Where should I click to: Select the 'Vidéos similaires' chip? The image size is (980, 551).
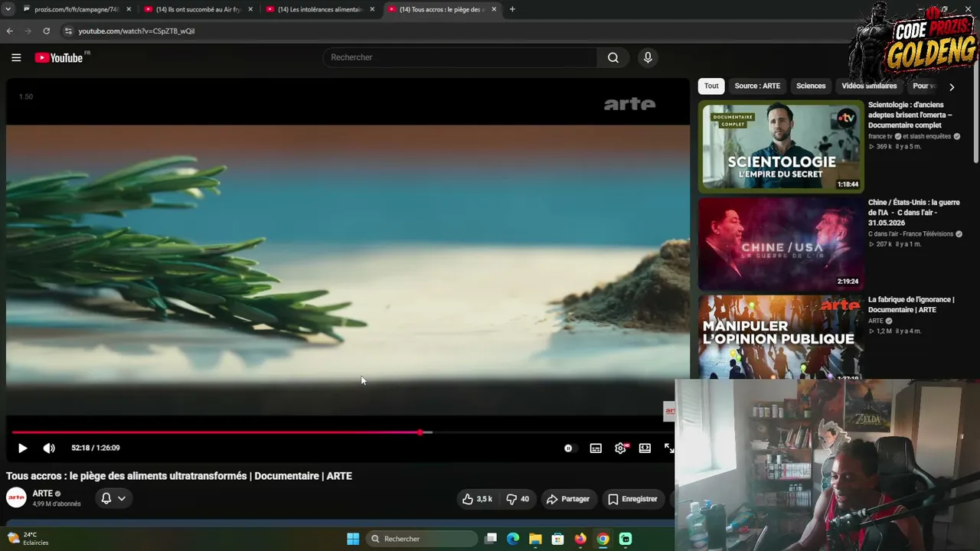point(869,86)
